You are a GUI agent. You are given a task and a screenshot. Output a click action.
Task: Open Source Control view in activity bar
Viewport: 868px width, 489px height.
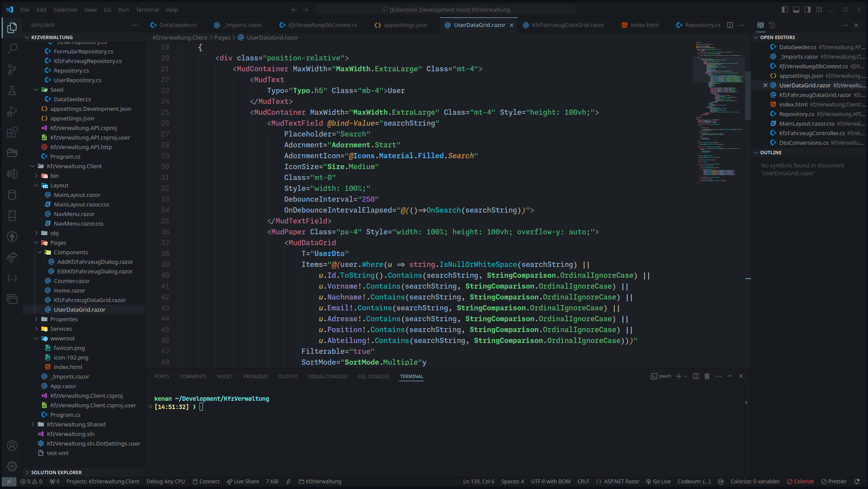tap(12, 69)
